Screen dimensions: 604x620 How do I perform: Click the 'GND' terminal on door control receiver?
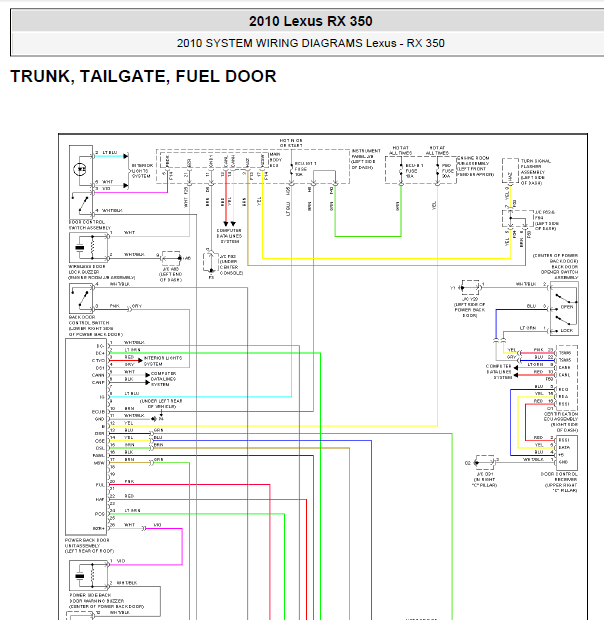563,462
